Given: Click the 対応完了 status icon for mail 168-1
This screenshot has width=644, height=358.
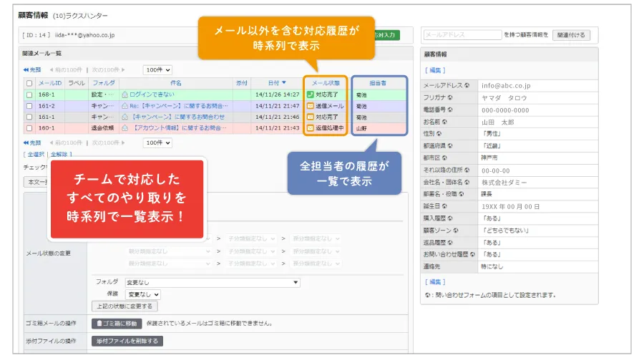Looking at the screenshot, I should 310,94.
